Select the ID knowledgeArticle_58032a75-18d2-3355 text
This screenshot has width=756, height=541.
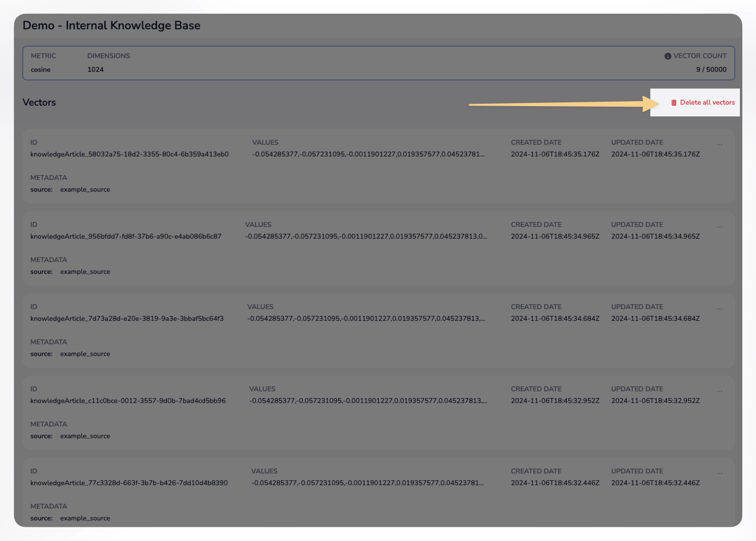129,155
